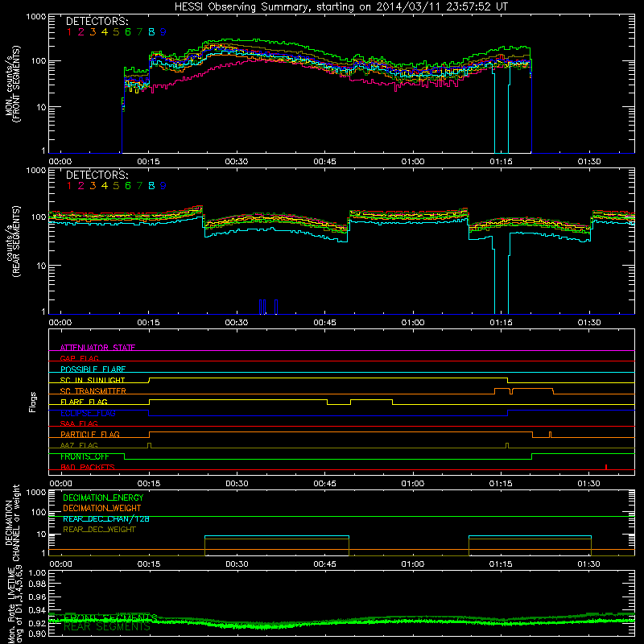644x644 pixels.
Task: Click magenta detector 2 in front segments legend
Action: (x=81, y=32)
